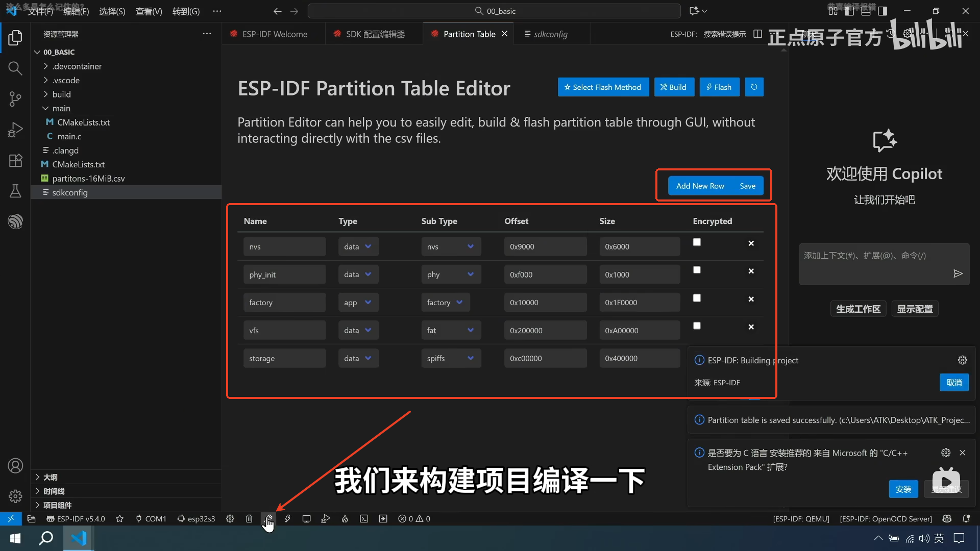Click the storage Name input field
Screen dimensions: 980x551
click(284, 359)
